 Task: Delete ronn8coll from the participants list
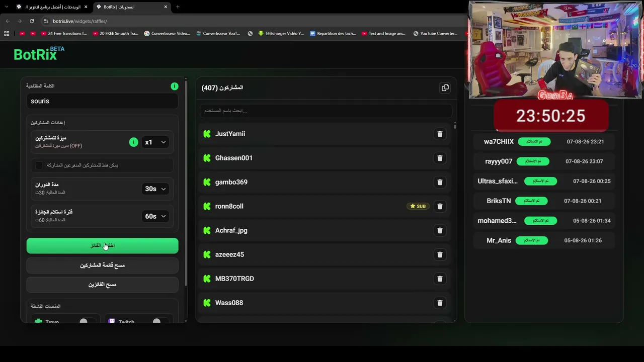(x=440, y=206)
